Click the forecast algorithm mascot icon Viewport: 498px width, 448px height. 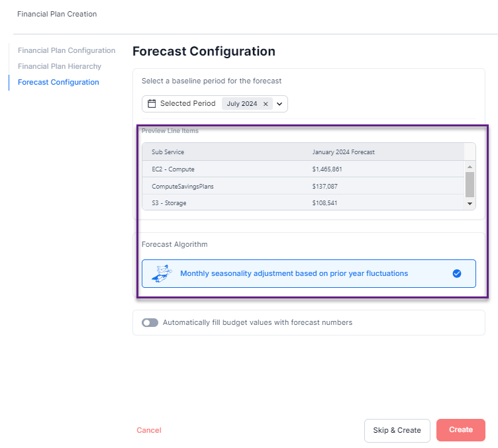point(162,273)
